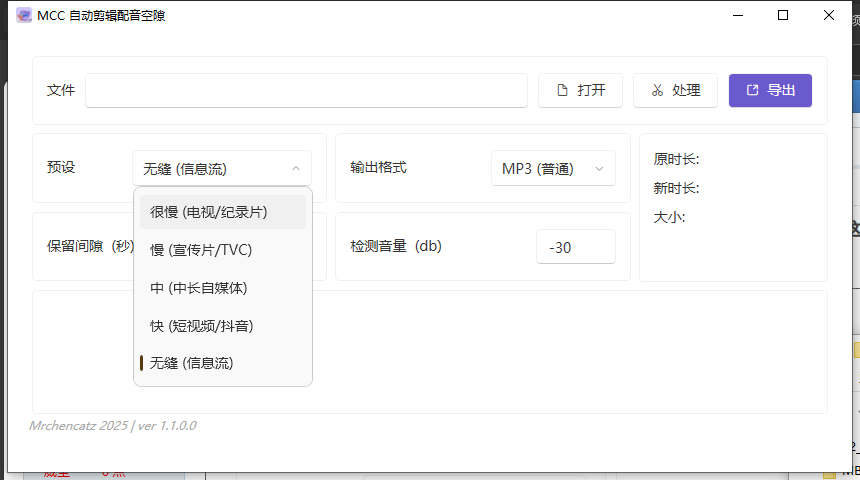
Task: Click the Mrchencatz 2025 version text
Action: click(112, 426)
